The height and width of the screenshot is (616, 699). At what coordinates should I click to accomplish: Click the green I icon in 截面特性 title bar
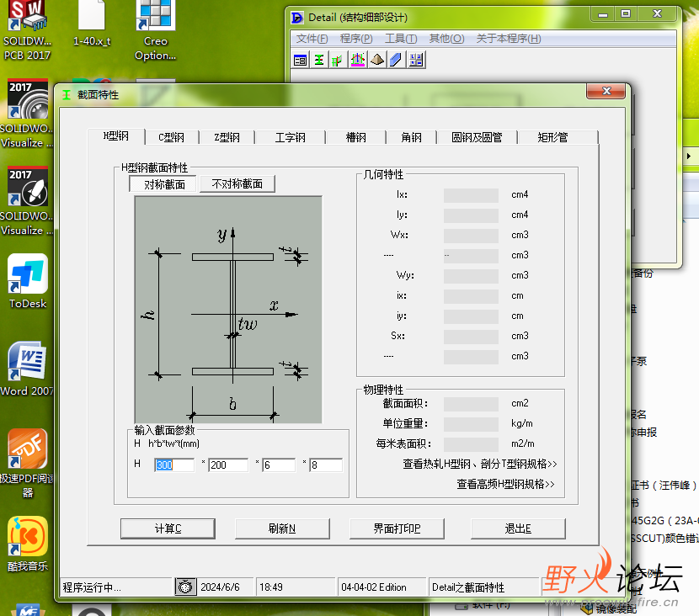pos(67,95)
